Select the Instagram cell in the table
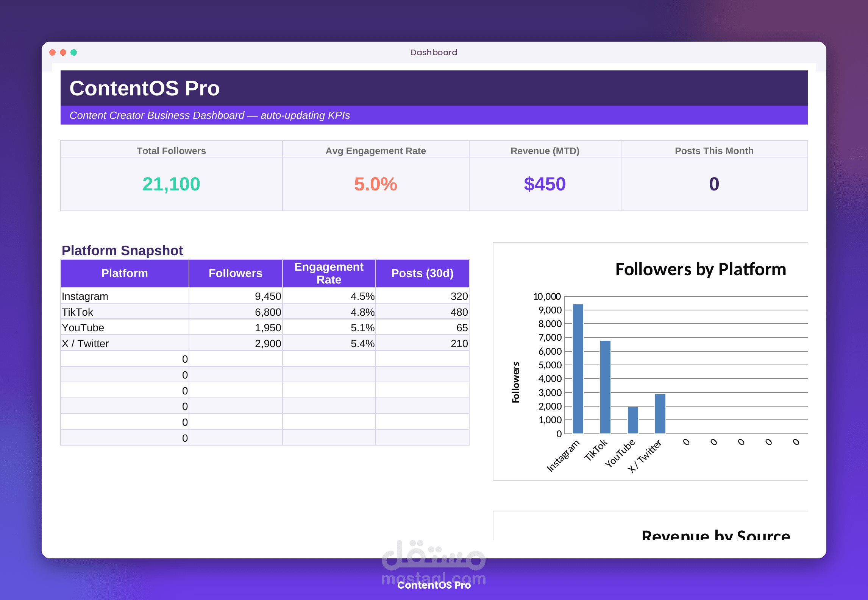Screen dimensions: 868x600 (x=125, y=296)
